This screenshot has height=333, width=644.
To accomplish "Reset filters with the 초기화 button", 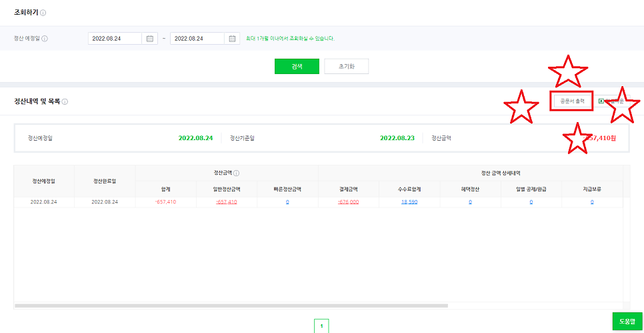I will (346, 66).
